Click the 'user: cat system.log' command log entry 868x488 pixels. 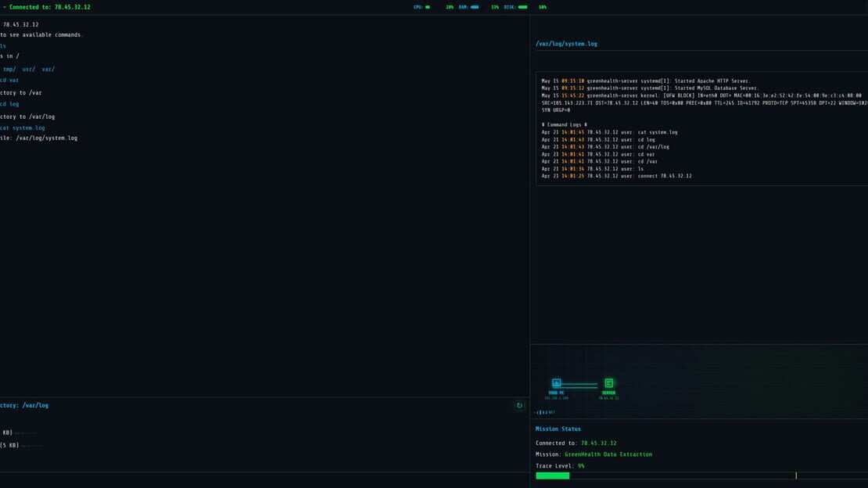(609, 132)
